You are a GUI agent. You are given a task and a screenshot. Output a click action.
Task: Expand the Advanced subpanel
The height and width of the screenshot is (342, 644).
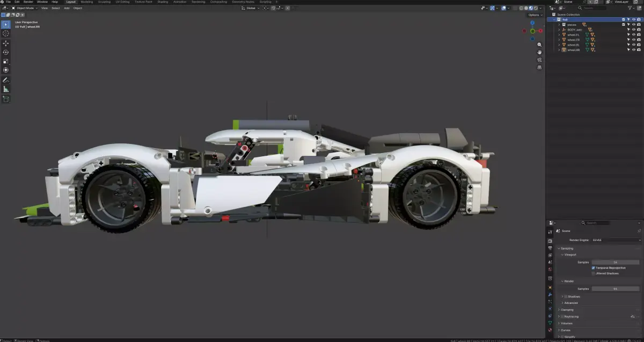571,303
